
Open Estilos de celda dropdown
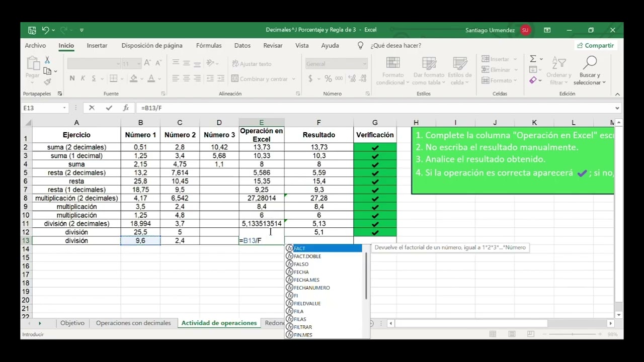(x=460, y=71)
